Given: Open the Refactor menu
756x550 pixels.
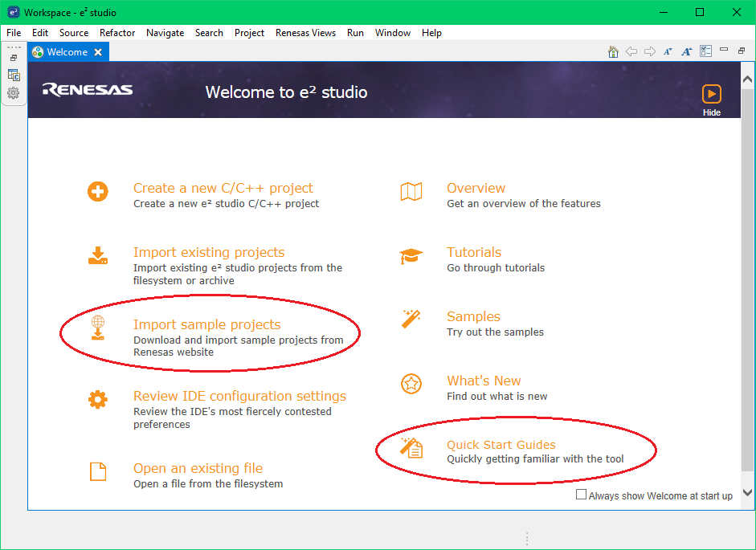Looking at the screenshot, I should click(117, 33).
